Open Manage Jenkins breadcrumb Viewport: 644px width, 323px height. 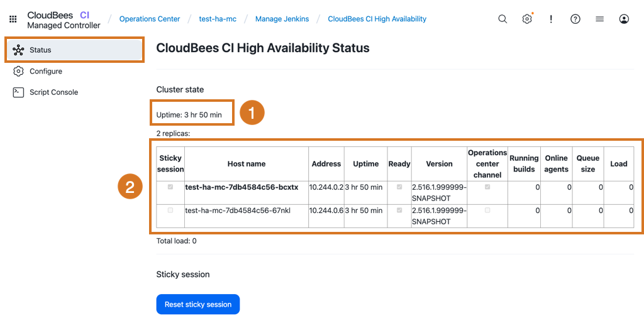pos(282,19)
